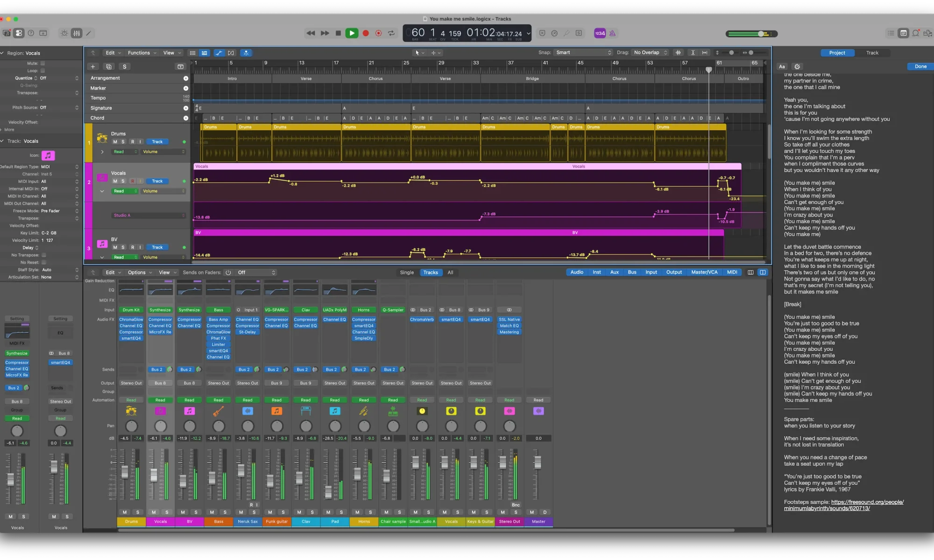This screenshot has height=560, width=934.
Task: Record-enable the Vocals track
Action: (132, 181)
